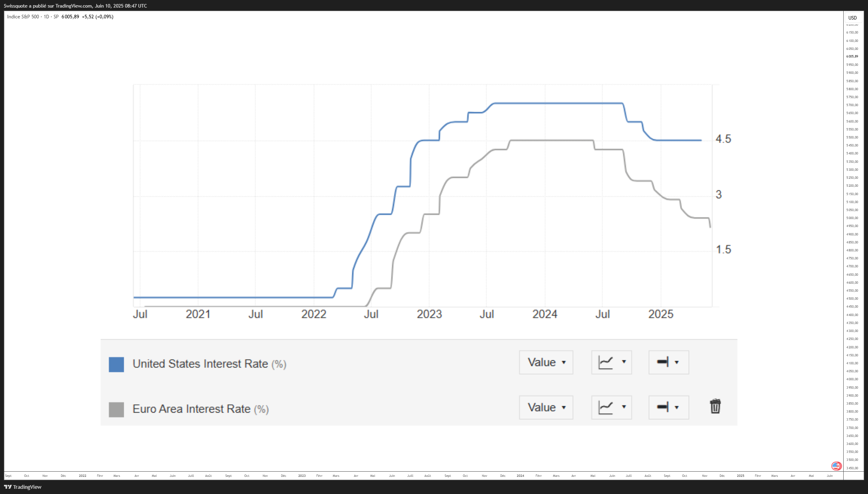868x494 pixels.
Task: Click the large 2021 label on the interest rate chart
Action: tap(198, 314)
